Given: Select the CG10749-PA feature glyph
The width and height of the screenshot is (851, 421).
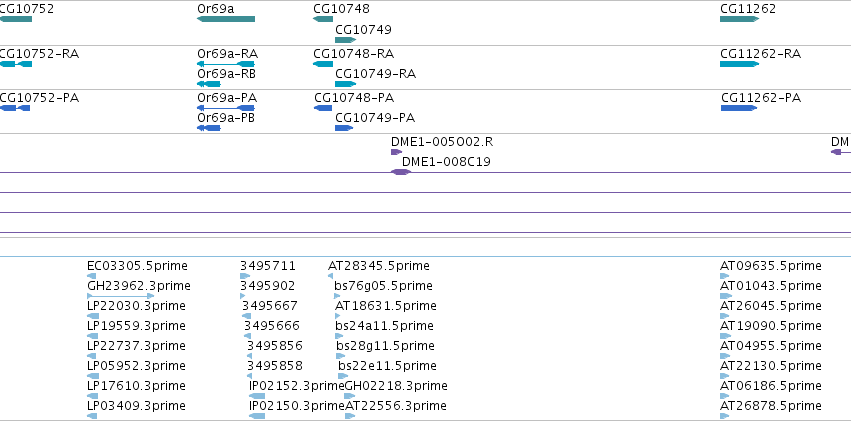Looking at the screenshot, I should pyautogui.click(x=344, y=128).
